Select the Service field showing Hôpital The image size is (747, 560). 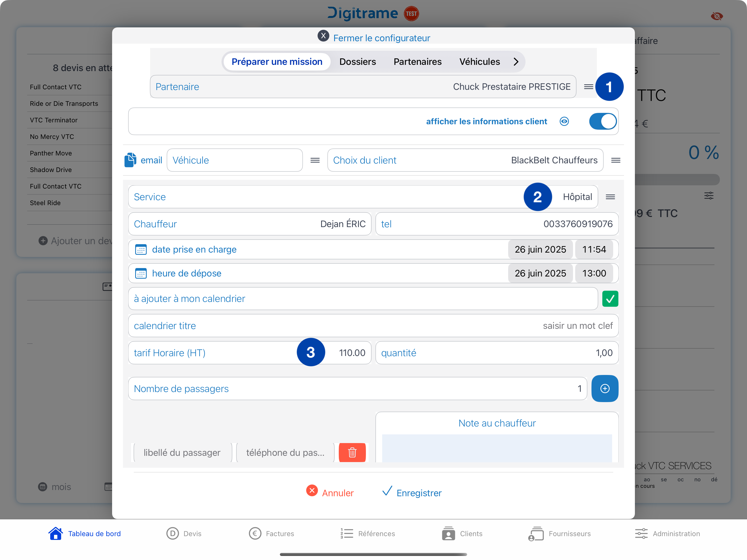pos(363,197)
